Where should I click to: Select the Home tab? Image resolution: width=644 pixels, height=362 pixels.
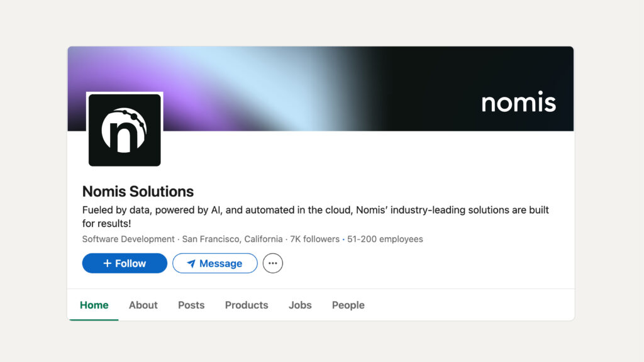[x=94, y=305]
